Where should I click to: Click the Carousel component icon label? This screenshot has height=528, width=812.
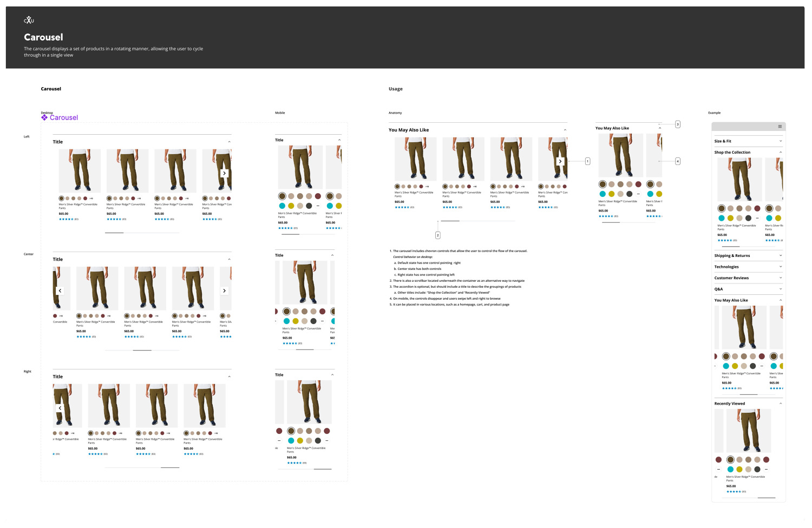60,117
